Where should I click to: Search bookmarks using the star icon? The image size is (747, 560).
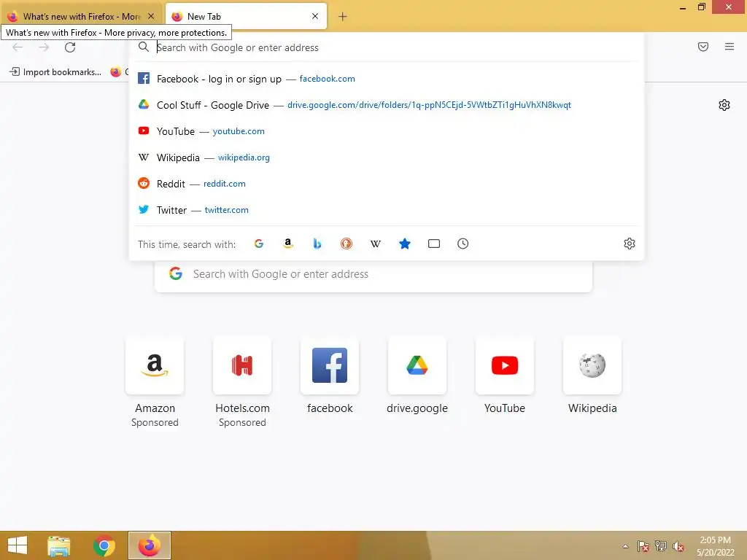point(404,244)
